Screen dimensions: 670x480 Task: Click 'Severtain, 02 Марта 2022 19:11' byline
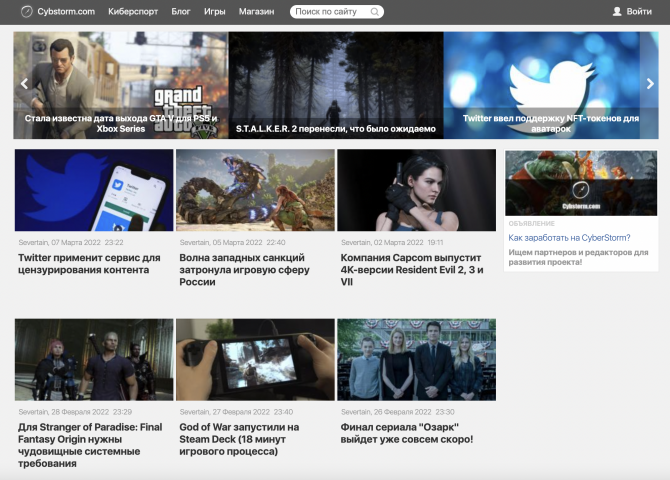(392, 242)
